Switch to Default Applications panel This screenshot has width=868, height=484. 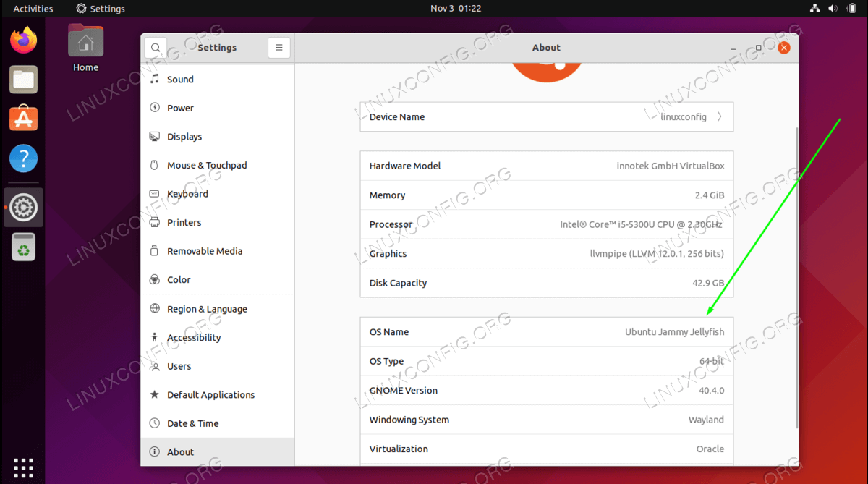[218, 394]
